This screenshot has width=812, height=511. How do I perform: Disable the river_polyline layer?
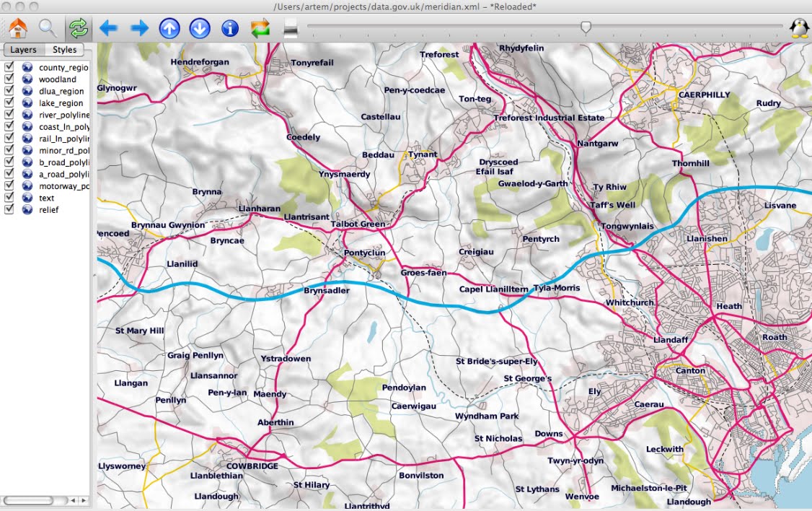click(8, 114)
